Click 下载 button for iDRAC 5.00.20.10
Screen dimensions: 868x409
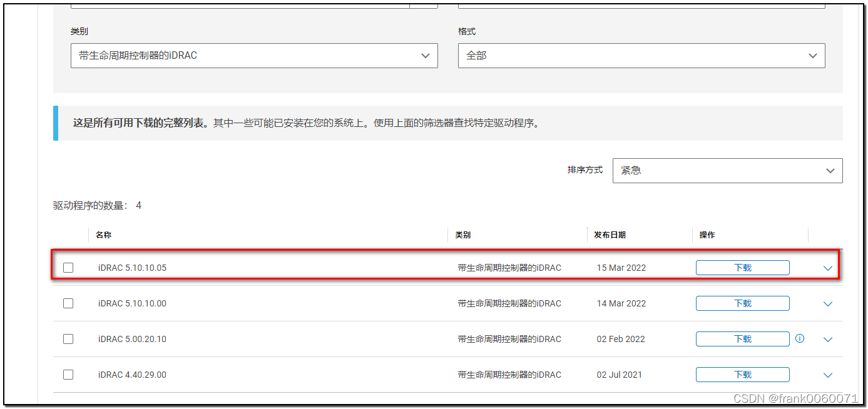click(x=743, y=339)
